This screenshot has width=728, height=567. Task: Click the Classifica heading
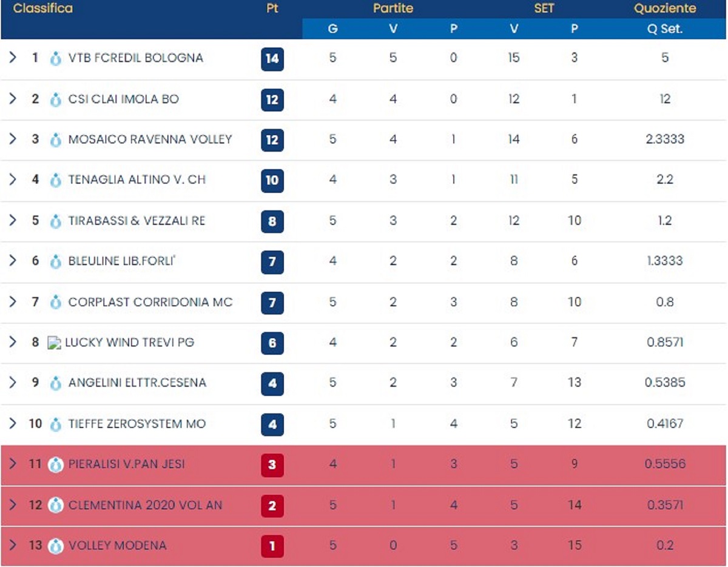(x=43, y=8)
